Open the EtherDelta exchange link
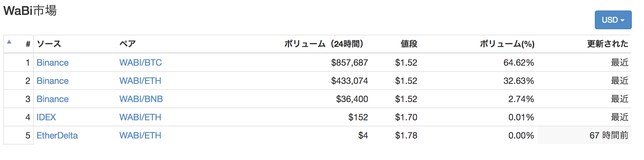Viewport: 644px width, 160px height. pyautogui.click(x=57, y=135)
